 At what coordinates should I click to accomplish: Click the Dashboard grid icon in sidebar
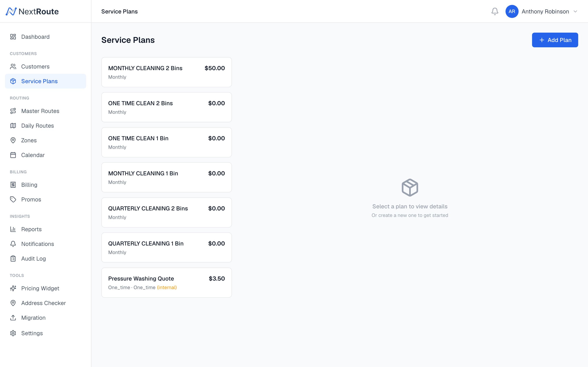click(x=13, y=37)
